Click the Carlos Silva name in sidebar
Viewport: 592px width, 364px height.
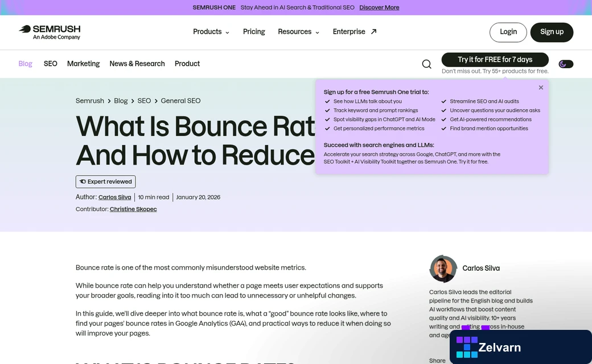tap(481, 268)
